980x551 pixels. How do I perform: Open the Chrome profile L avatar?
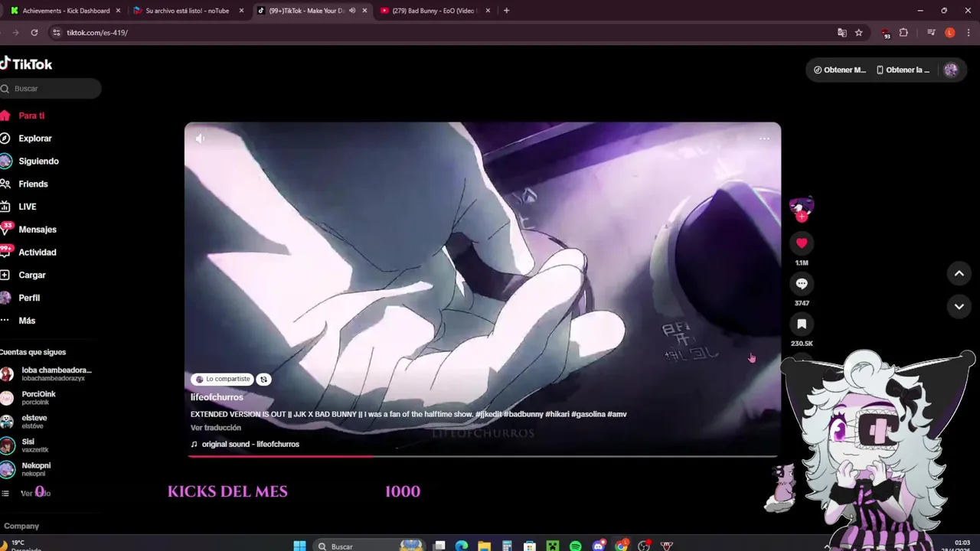pos(950,32)
